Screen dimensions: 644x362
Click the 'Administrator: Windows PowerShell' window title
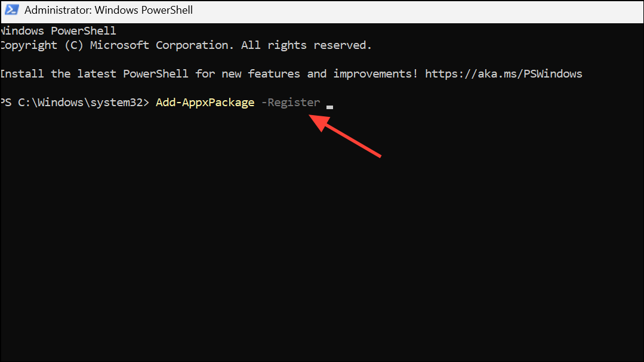(109, 11)
